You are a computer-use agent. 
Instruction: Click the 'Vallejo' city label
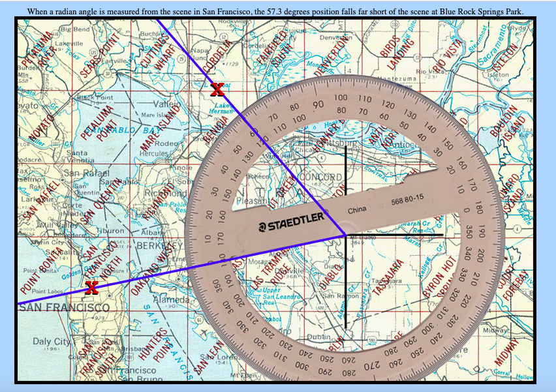click(166, 104)
